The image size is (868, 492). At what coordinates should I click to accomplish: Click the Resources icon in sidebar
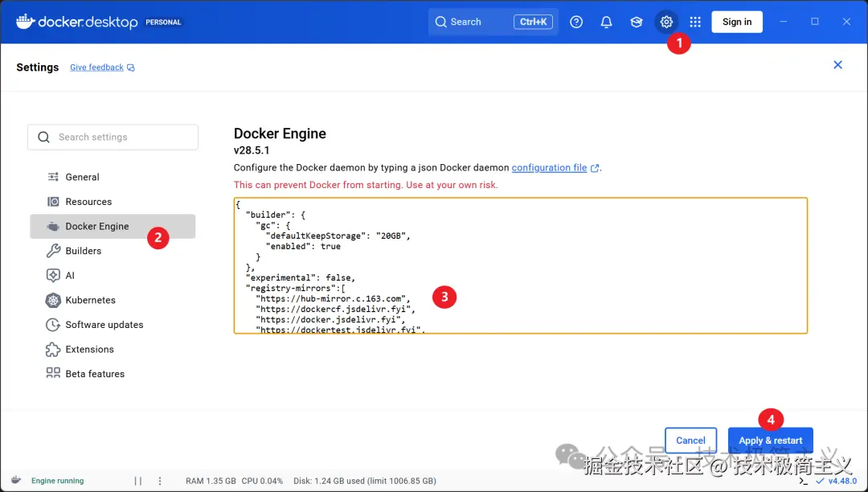(53, 202)
